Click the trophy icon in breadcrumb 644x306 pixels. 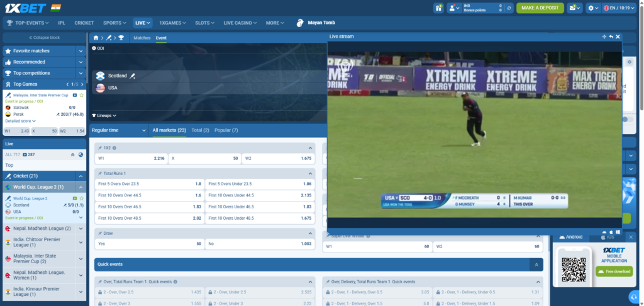121,38
